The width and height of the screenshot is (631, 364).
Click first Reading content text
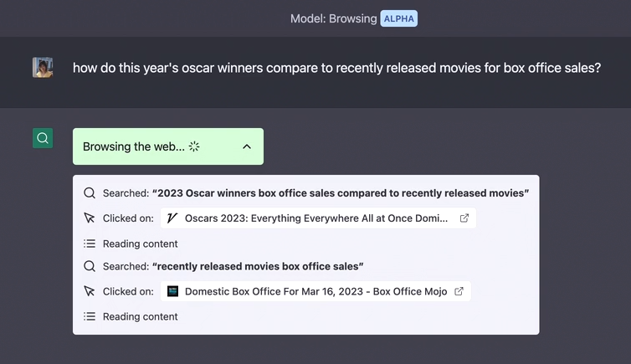pyautogui.click(x=140, y=244)
